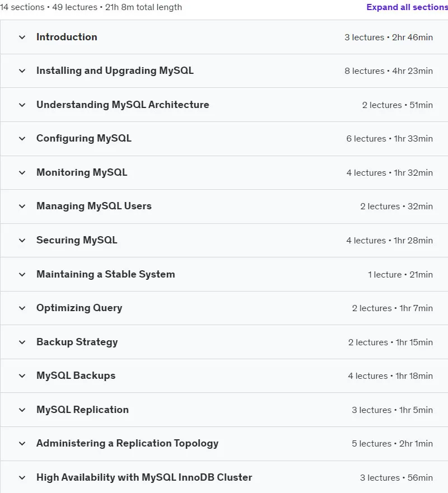Expand Monitoring MySQL via its chevron
This screenshot has width=448, height=493.
coord(22,172)
